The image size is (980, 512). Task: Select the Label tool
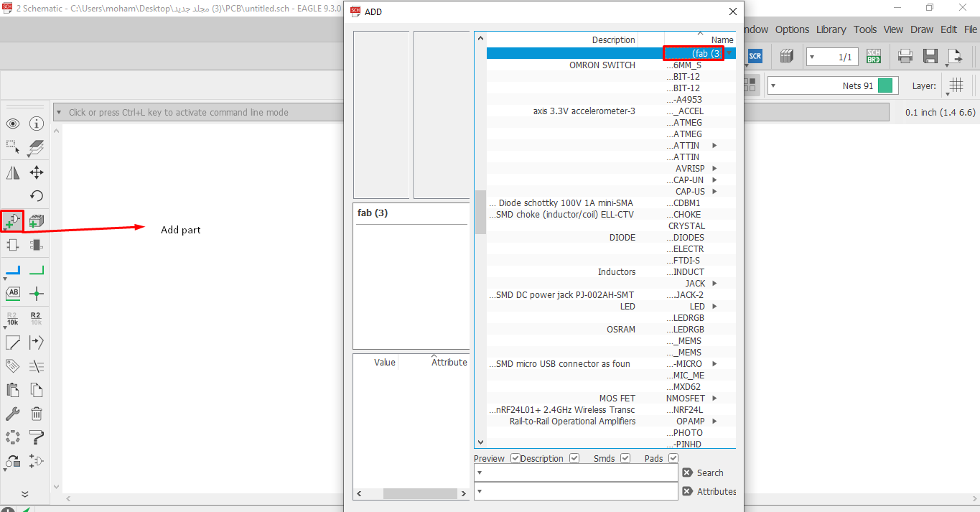tap(12, 293)
